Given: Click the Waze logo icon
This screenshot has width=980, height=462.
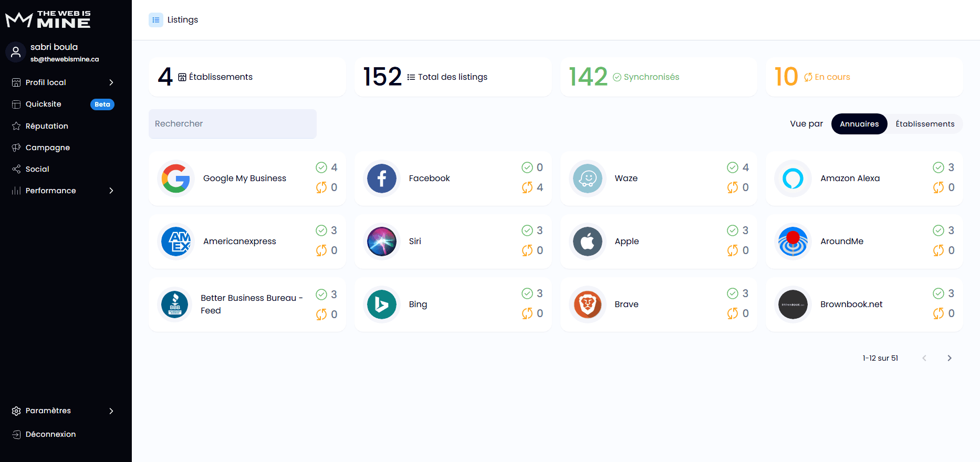Looking at the screenshot, I should click(x=588, y=178).
